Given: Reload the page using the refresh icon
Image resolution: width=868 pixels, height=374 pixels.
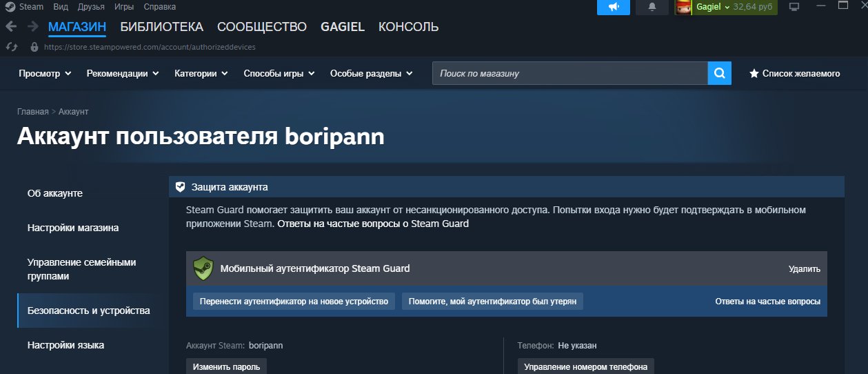Looking at the screenshot, I should (x=11, y=47).
